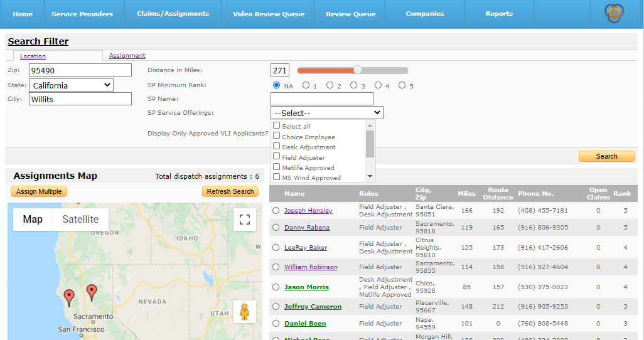Click the left red map marker
The width and height of the screenshot is (644, 340).
coord(70,298)
